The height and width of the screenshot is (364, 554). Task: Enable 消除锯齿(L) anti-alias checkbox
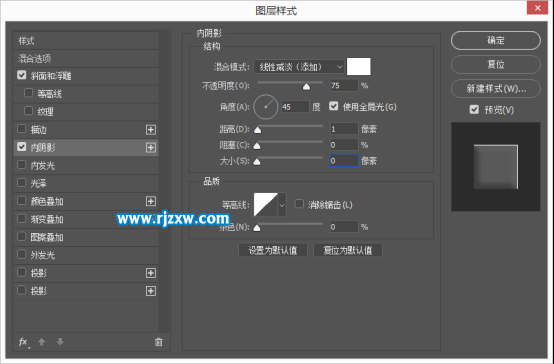299,204
